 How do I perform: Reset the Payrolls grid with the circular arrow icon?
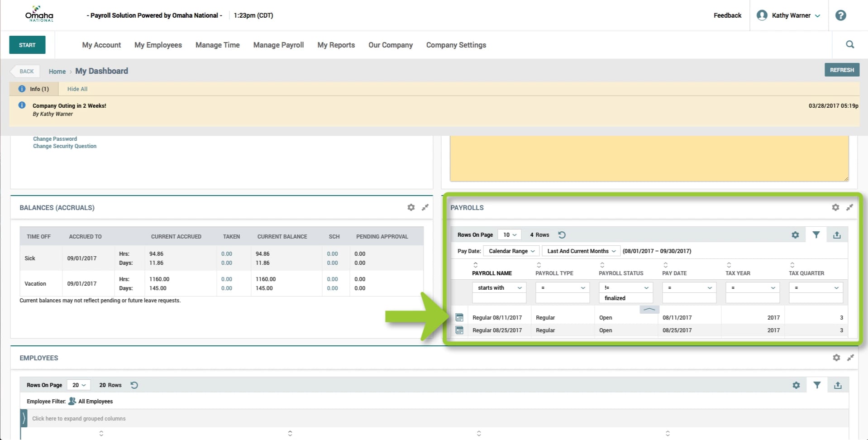(x=562, y=234)
